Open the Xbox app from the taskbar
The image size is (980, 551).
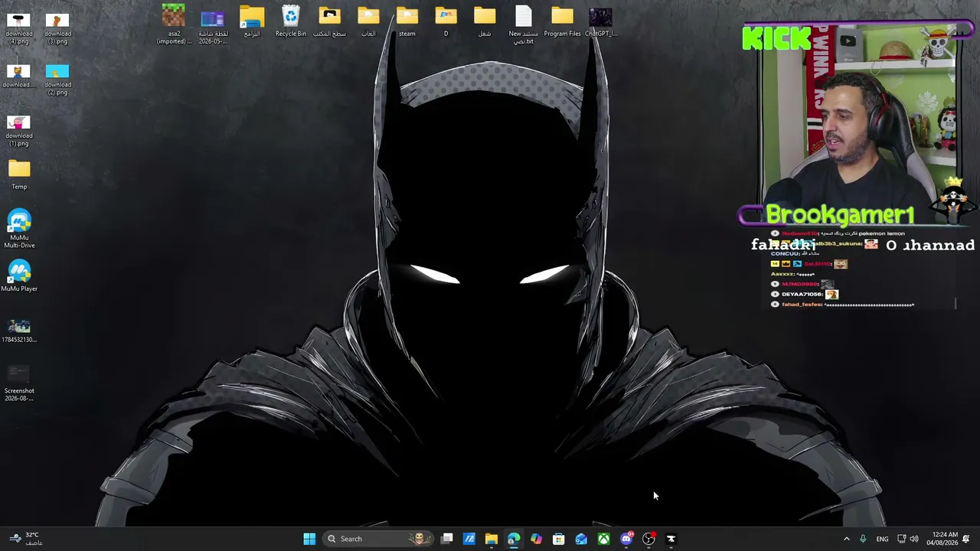[x=604, y=539]
